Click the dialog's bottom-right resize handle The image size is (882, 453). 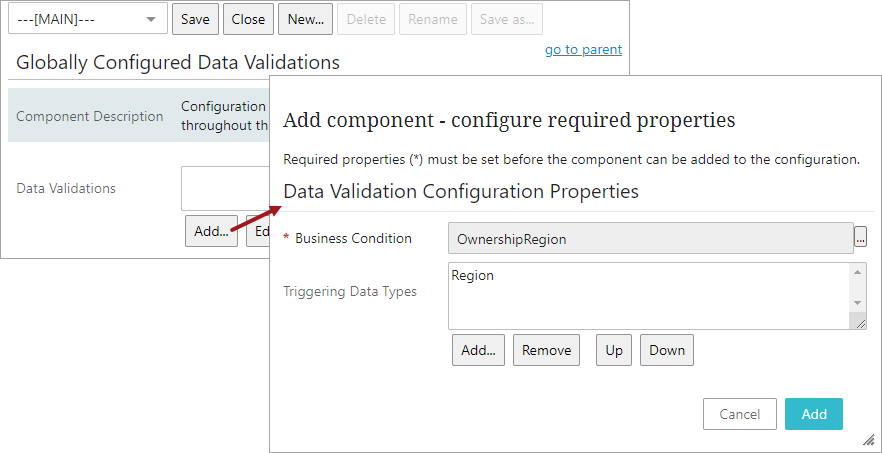coord(867,438)
